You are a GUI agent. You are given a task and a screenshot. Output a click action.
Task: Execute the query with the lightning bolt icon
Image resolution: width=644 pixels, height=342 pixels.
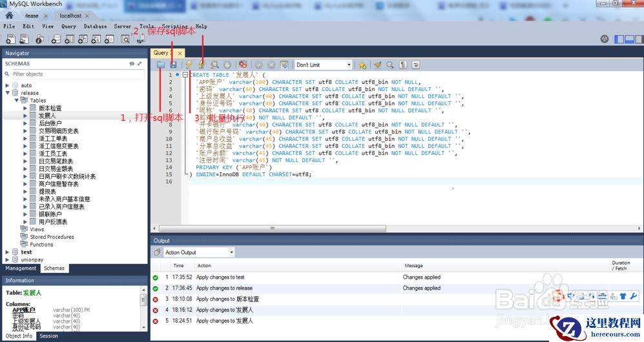(189, 65)
